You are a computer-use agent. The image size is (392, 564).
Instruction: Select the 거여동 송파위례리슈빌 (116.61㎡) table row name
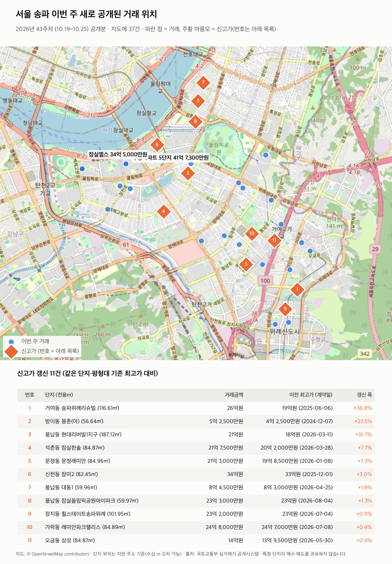[82, 408]
